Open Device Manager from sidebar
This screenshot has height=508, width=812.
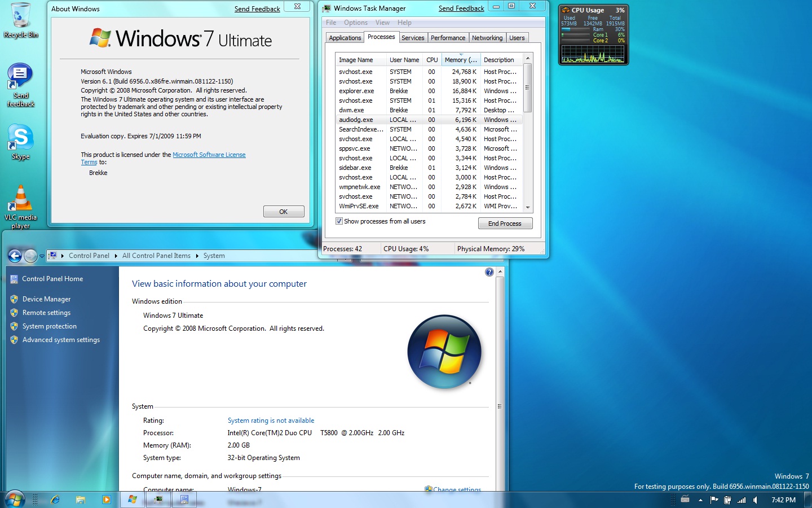[46, 299]
